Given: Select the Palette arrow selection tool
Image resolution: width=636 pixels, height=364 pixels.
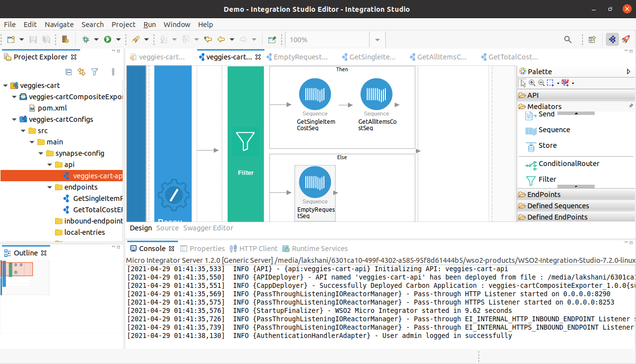Looking at the screenshot, I should click(x=523, y=83).
